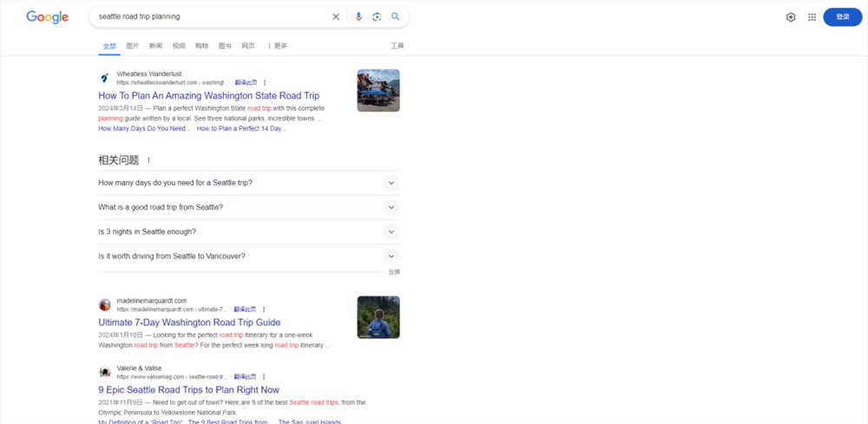The height and width of the screenshot is (424, 868).
Task: Expand 'What is a good road trip from Seattle?'
Action: click(249, 207)
